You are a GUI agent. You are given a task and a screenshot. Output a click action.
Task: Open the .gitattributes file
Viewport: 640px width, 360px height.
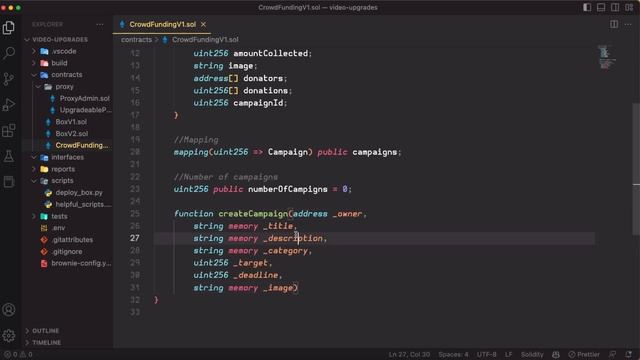(72, 240)
